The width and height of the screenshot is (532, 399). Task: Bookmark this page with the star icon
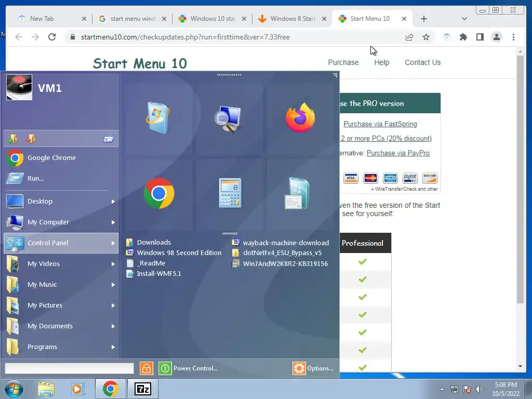point(426,37)
